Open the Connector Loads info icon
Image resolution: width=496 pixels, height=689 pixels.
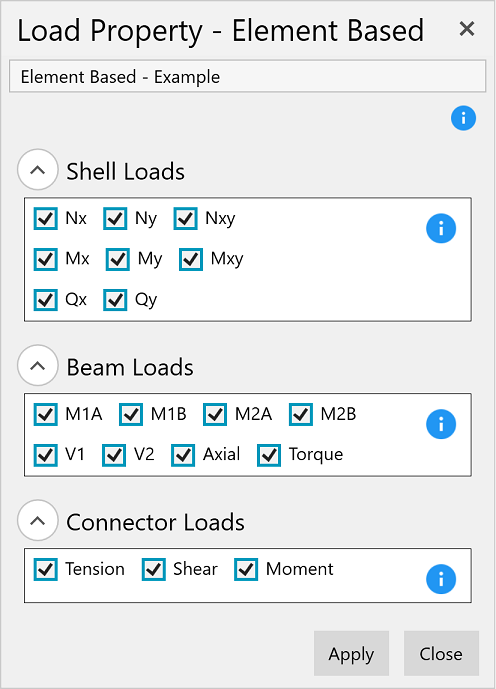click(441, 579)
